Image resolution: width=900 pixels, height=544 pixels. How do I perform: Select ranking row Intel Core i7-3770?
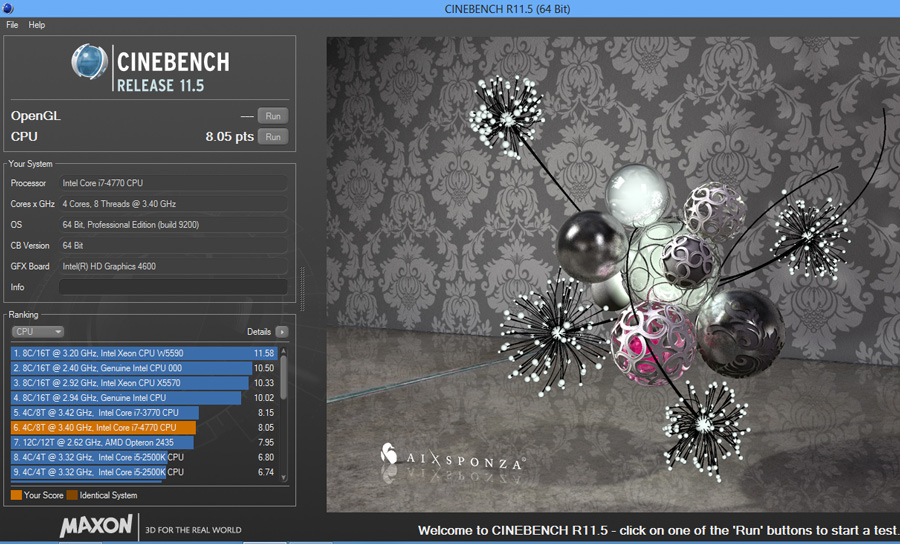(144, 413)
